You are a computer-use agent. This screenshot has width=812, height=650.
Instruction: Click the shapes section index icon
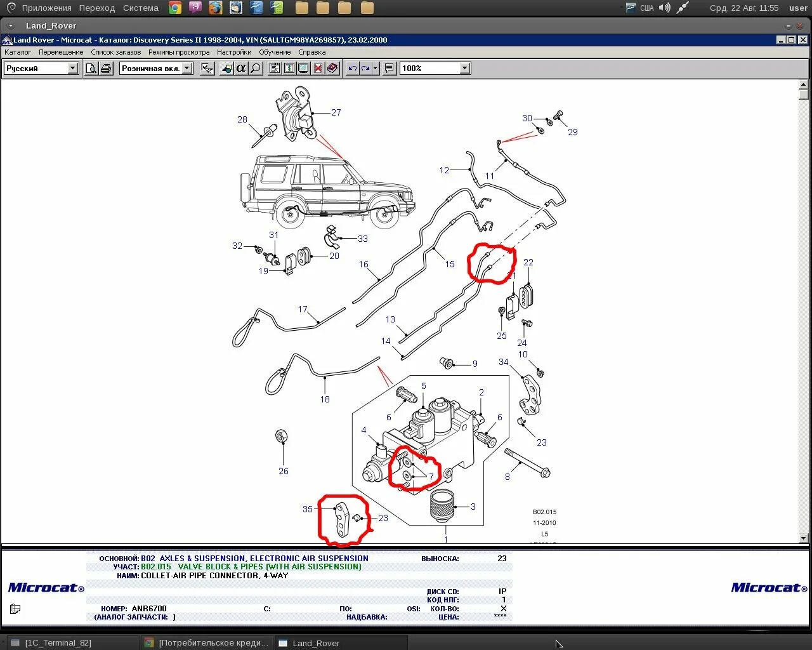226,68
